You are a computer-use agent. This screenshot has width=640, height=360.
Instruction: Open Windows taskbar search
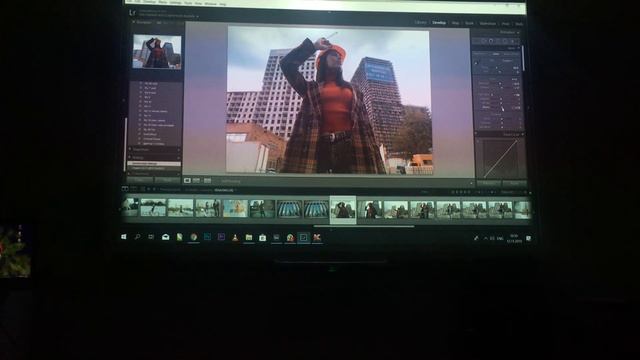coord(138,237)
